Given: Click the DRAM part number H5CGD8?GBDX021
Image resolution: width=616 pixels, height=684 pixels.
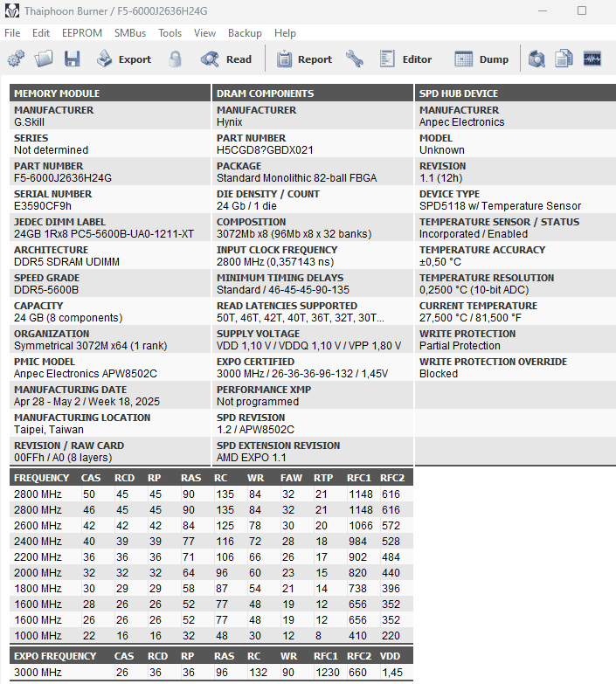Looking at the screenshot, I should point(265,150).
